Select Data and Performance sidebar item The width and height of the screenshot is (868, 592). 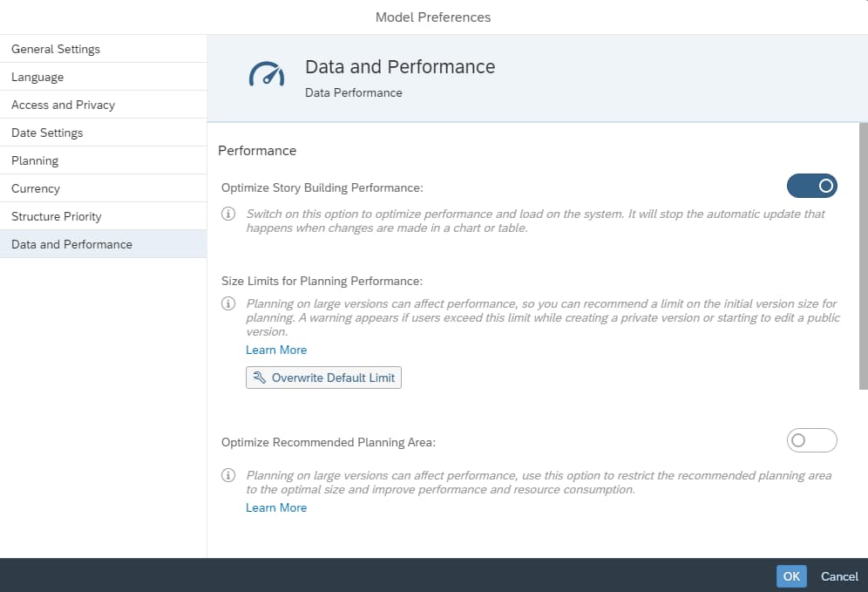[104, 244]
